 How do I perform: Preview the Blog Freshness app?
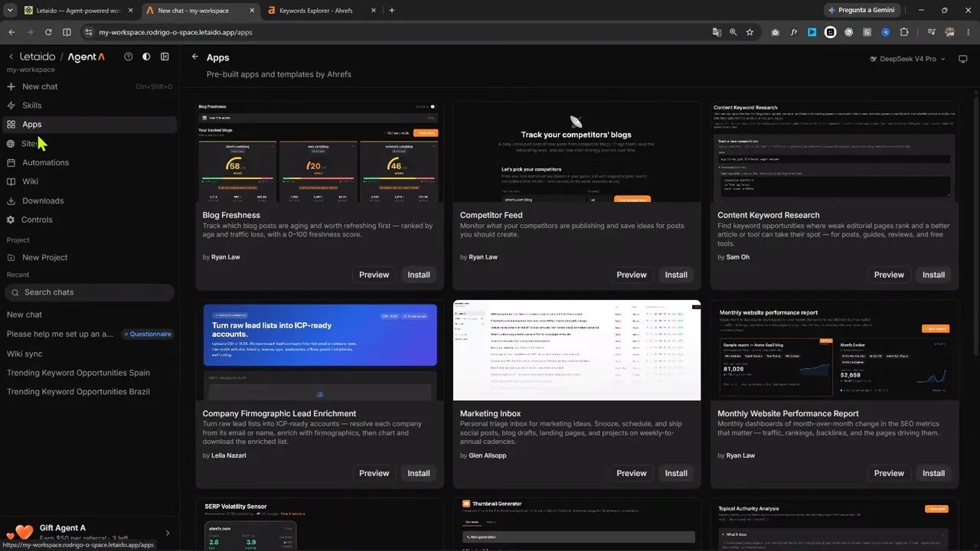(374, 275)
